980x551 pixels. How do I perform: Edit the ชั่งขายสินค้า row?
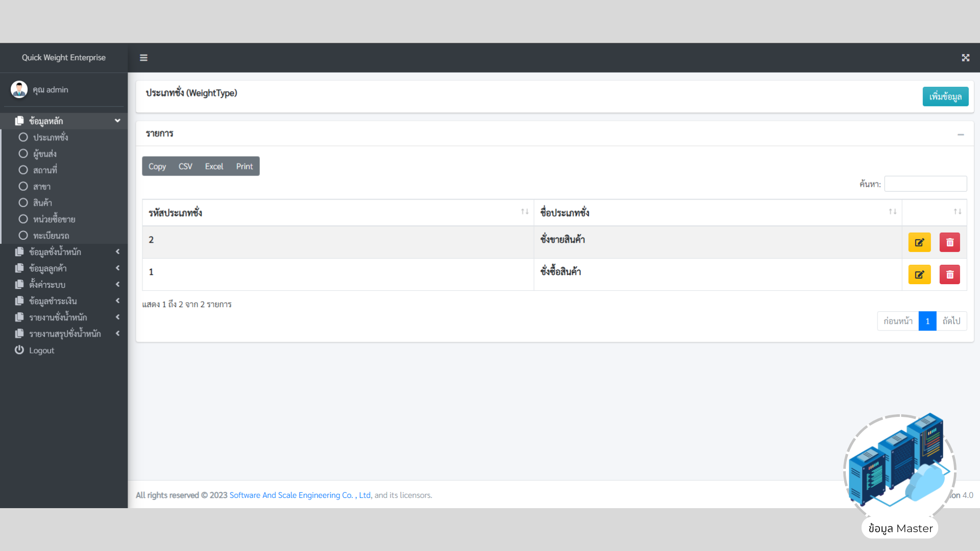tap(919, 242)
